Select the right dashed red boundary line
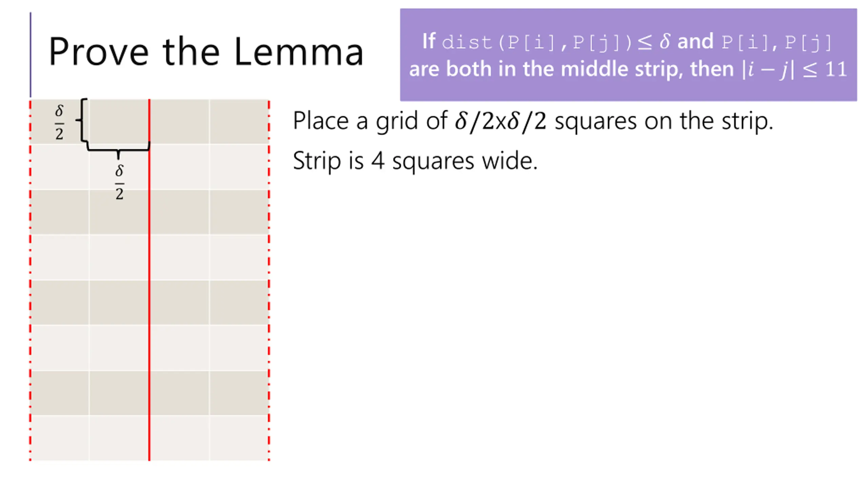 coord(269,280)
